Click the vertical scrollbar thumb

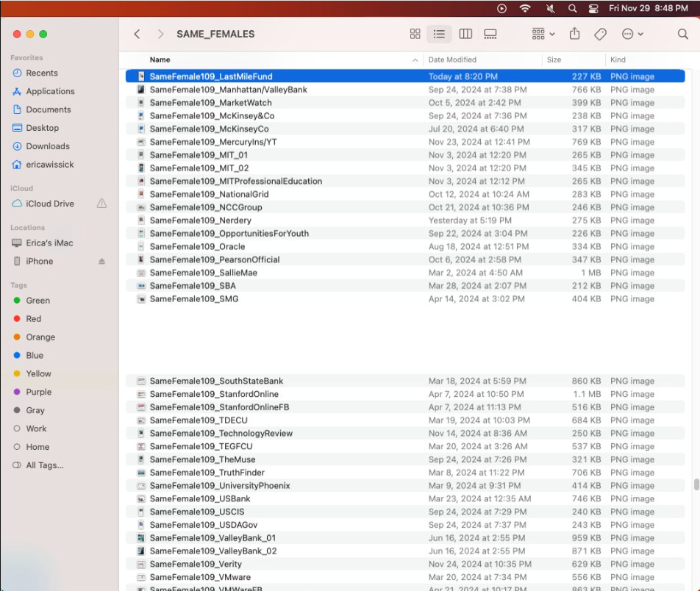tap(696, 484)
